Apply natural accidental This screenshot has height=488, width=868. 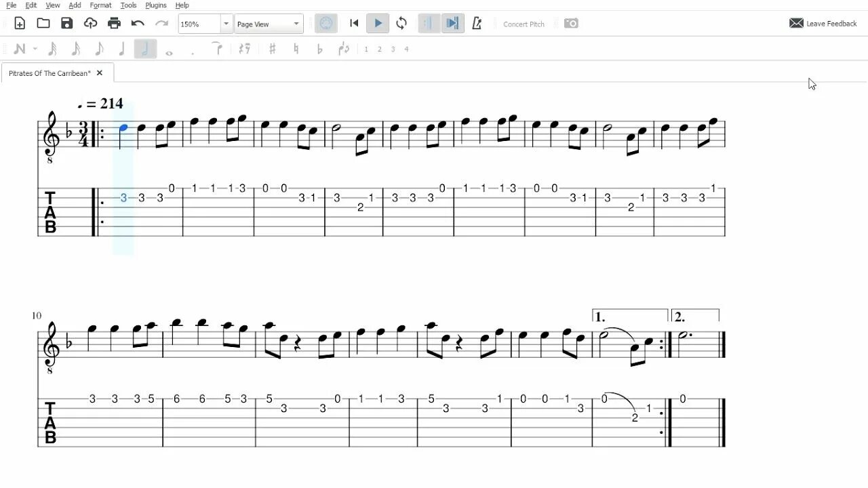click(296, 49)
